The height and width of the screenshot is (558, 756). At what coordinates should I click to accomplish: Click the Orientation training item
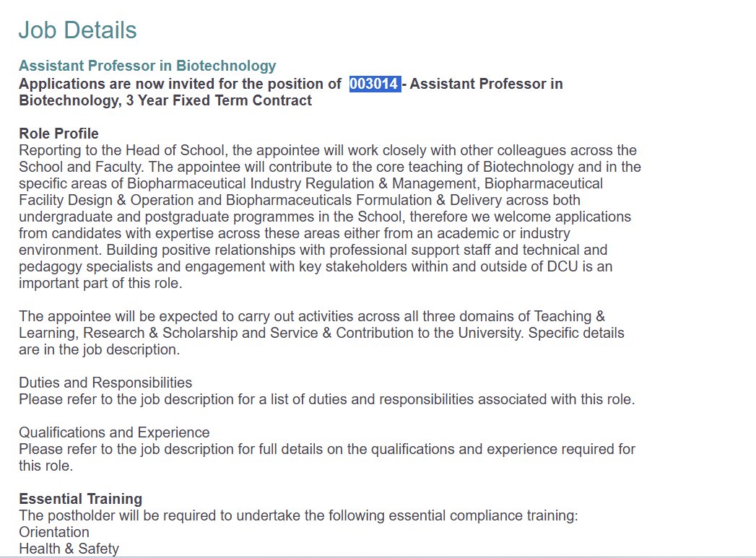(x=54, y=532)
